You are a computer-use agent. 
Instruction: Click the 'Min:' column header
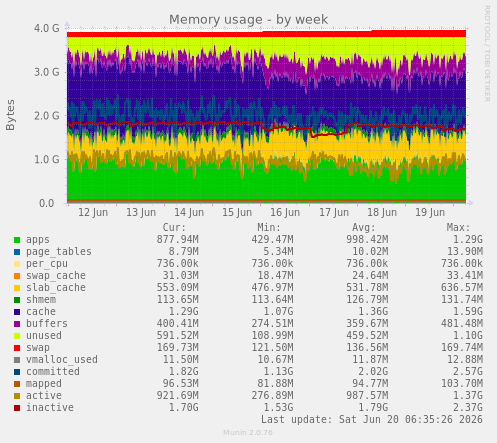[x=269, y=228]
